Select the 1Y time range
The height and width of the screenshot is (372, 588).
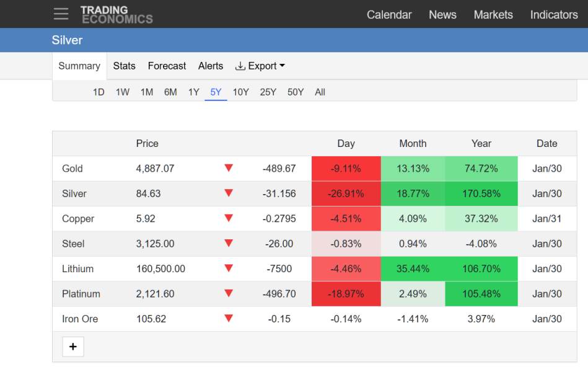click(194, 92)
